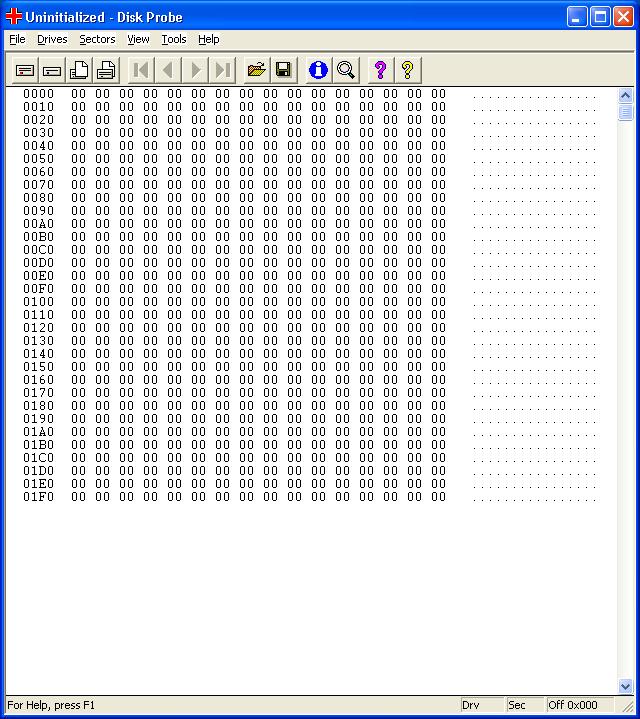Click the scrollbar up arrow
The height and width of the screenshot is (719, 640).
click(625, 95)
